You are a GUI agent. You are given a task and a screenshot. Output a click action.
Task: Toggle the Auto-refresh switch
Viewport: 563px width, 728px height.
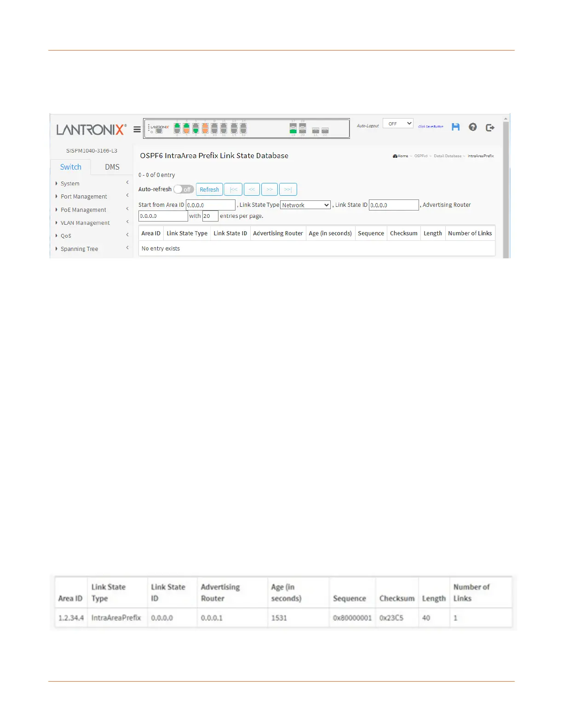pyautogui.click(x=184, y=189)
